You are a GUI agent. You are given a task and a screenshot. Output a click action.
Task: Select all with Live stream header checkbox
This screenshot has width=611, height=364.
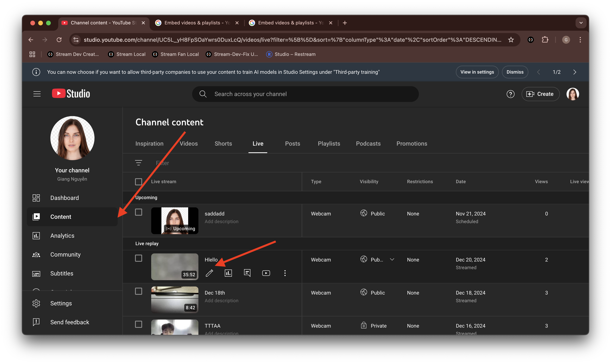138,182
